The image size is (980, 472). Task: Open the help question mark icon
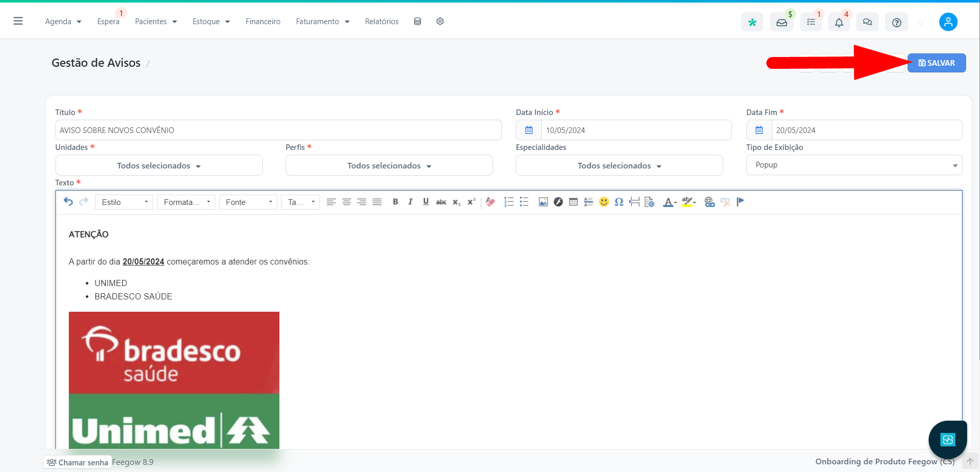(x=897, y=22)
